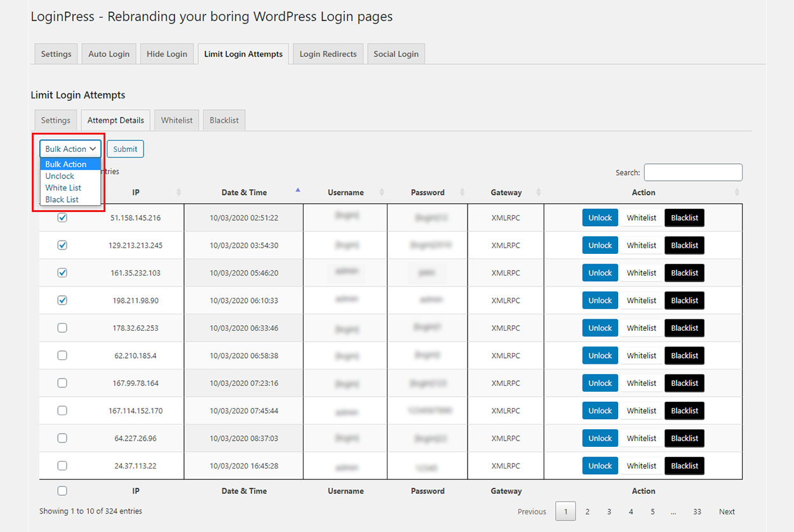
Task: Click Blacklist in the 24.37.113.22 row
Action: (x=685, y=466)
